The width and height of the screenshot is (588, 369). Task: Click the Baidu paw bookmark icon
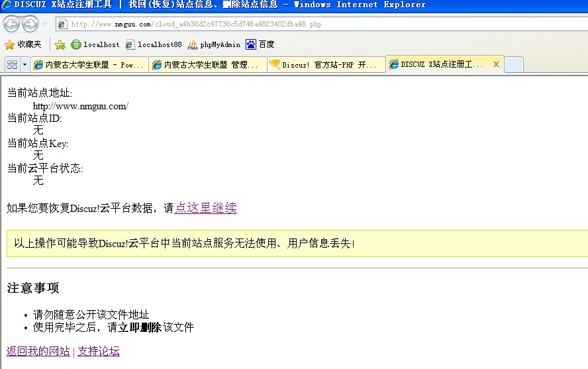pos(251,44)
